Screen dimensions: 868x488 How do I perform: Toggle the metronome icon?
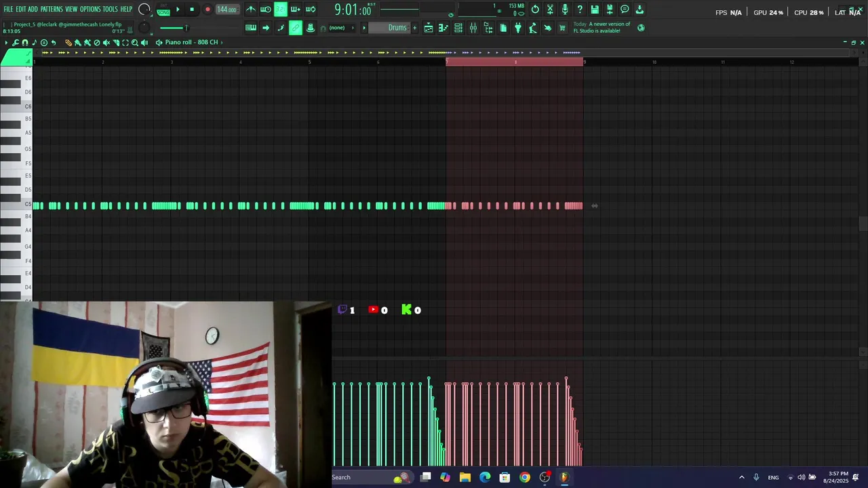coord(251,9)
